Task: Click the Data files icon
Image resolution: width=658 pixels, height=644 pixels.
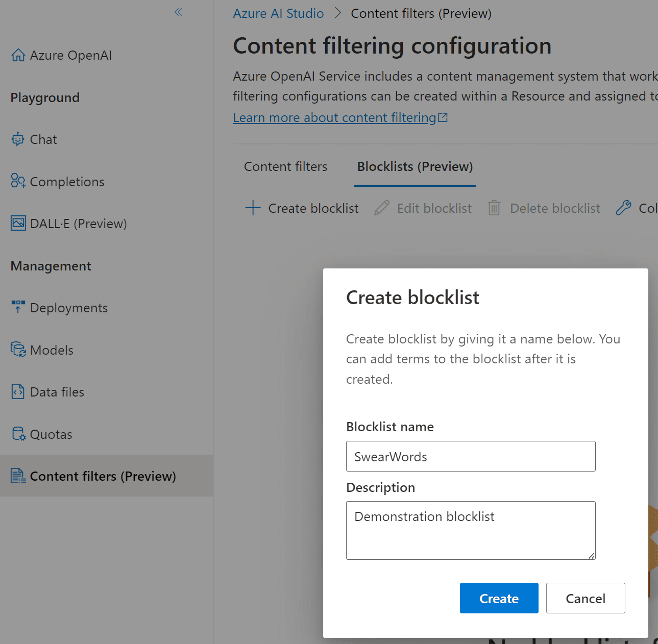Action: pos(18,391)
